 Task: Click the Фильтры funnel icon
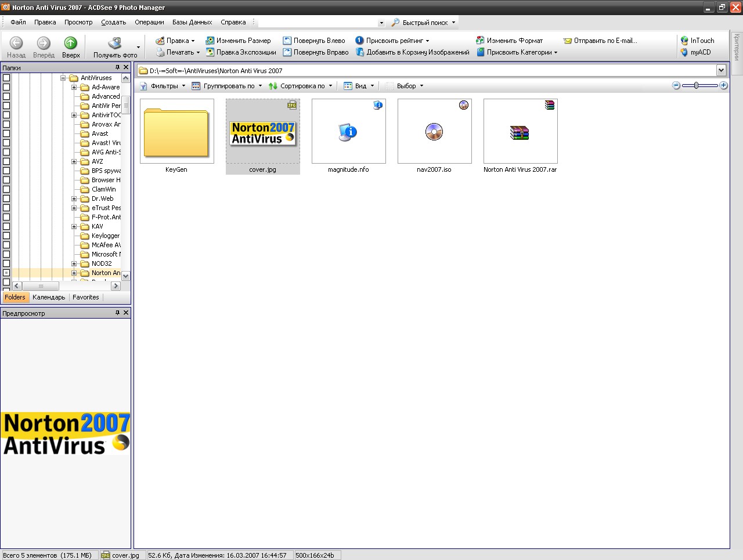[x=143, y=86]
